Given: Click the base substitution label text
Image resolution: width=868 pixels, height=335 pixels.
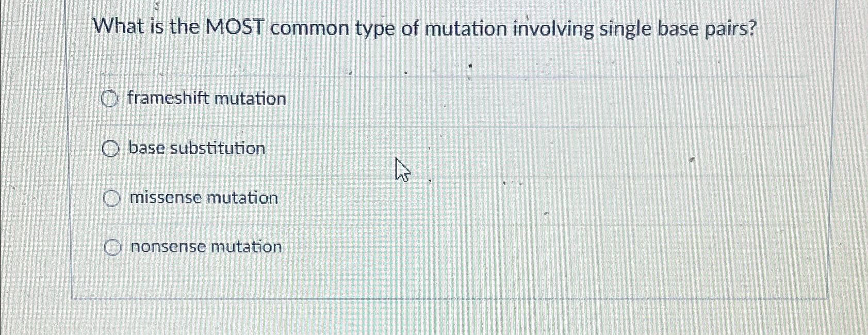Looking at the screenshot, I should pyautogui.click(x=196, y=149).
